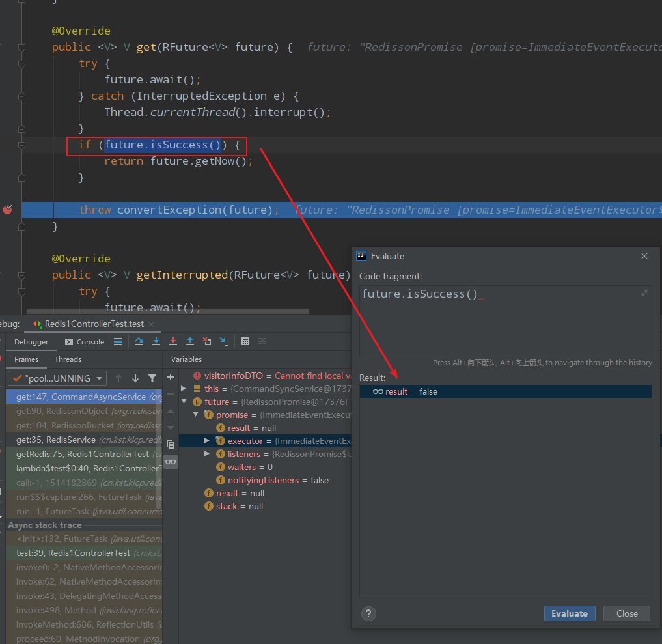
Task: Toggle the frames filter funnel icon
Action: pos(153,378)
